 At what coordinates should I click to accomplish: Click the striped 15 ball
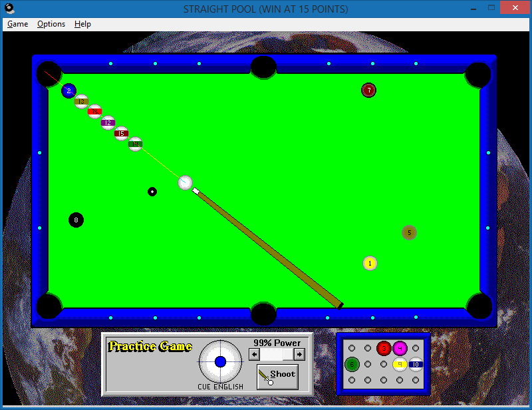(121, 134)
